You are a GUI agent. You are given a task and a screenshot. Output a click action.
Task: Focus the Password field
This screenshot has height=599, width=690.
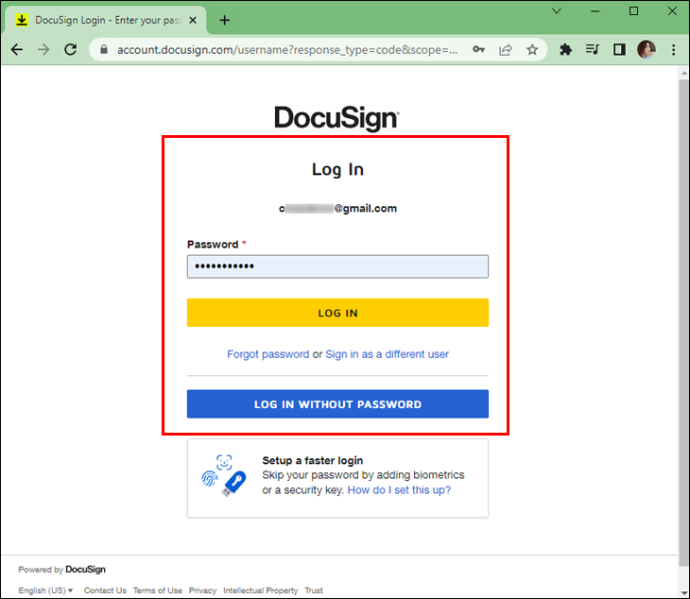[338, 266]
